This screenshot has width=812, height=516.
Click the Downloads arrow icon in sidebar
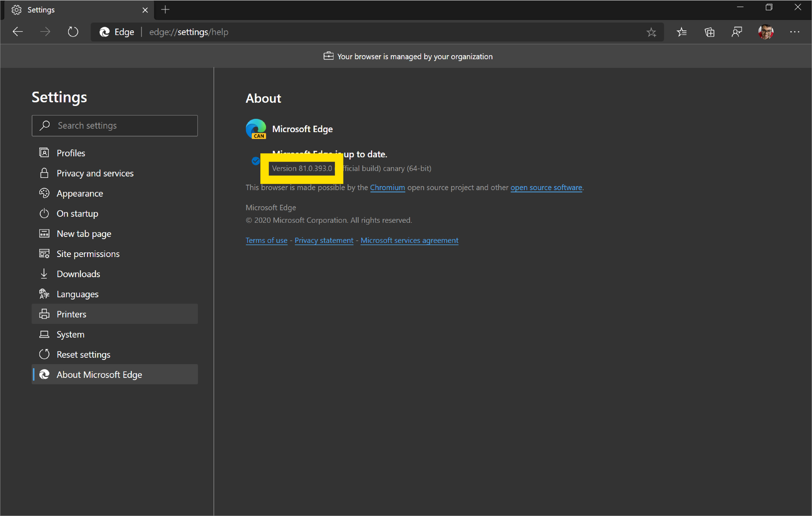tap(44, 274)
